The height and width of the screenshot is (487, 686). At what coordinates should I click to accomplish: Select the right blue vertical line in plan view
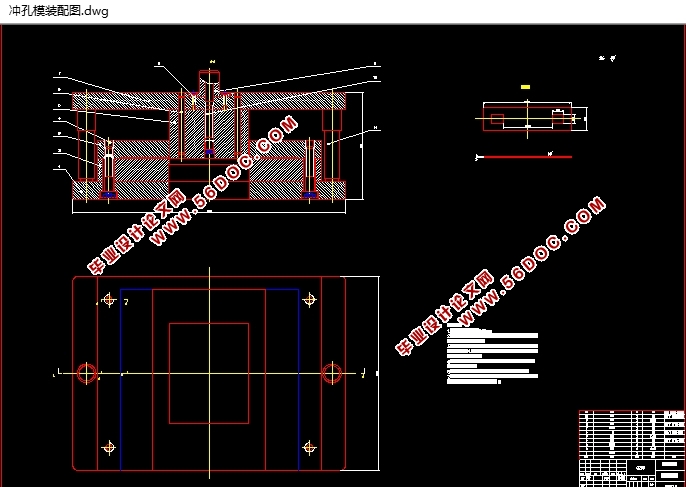point(298,380)
